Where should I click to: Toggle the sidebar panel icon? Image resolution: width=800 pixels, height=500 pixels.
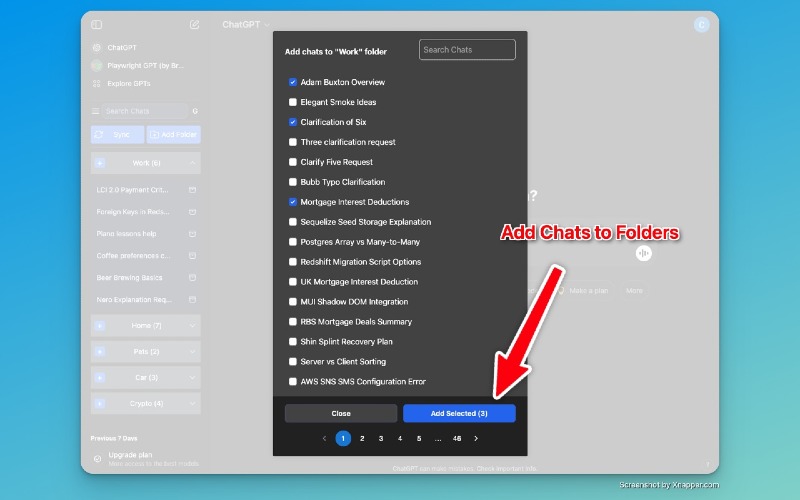click(96, 24)
